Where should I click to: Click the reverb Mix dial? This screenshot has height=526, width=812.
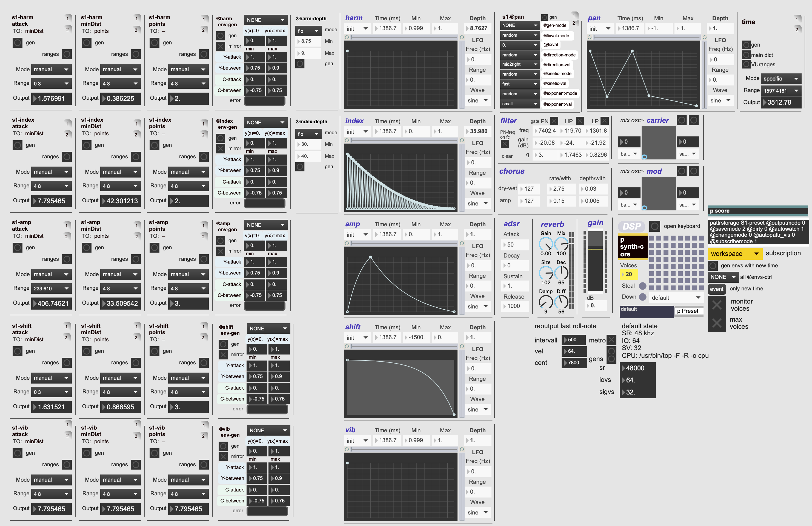561,244
